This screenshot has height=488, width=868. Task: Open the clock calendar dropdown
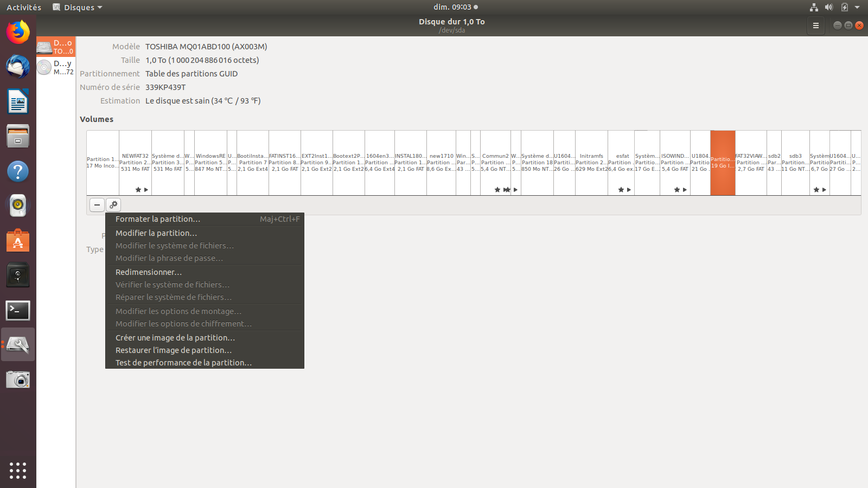(x=455, y=7)
